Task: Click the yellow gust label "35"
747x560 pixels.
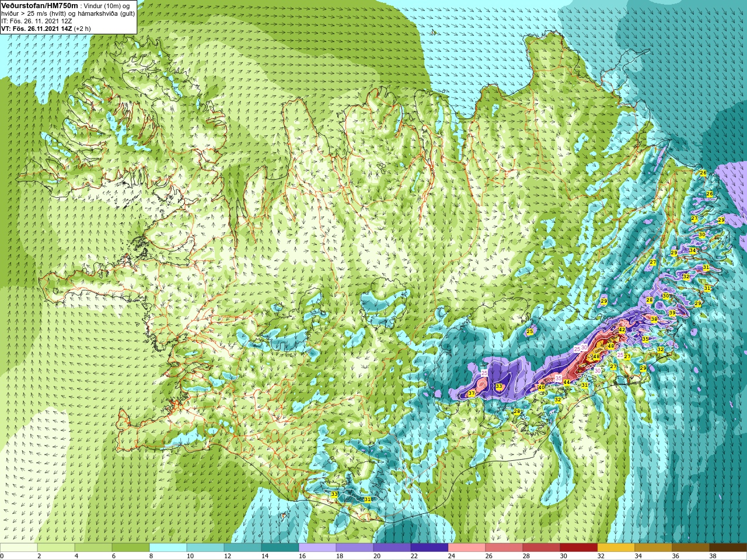Action: click(x=645, y=339)
